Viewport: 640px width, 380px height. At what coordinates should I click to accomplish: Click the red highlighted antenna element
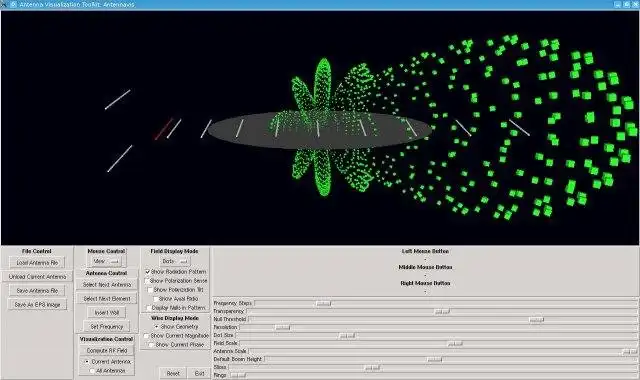click(x=163, y=129)
